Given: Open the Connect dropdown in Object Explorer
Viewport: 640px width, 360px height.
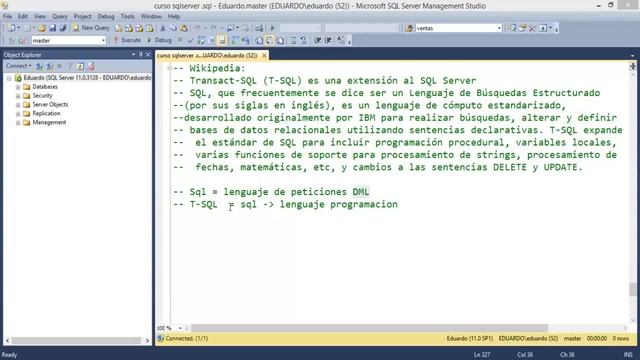Looking at the screenshot, I should click(18, 66).
